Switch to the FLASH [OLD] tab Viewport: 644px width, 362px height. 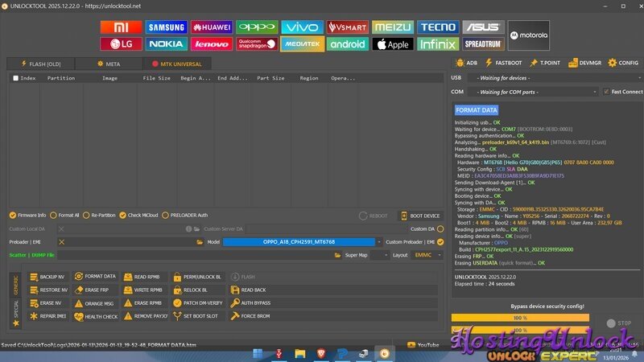pos(40,64)
